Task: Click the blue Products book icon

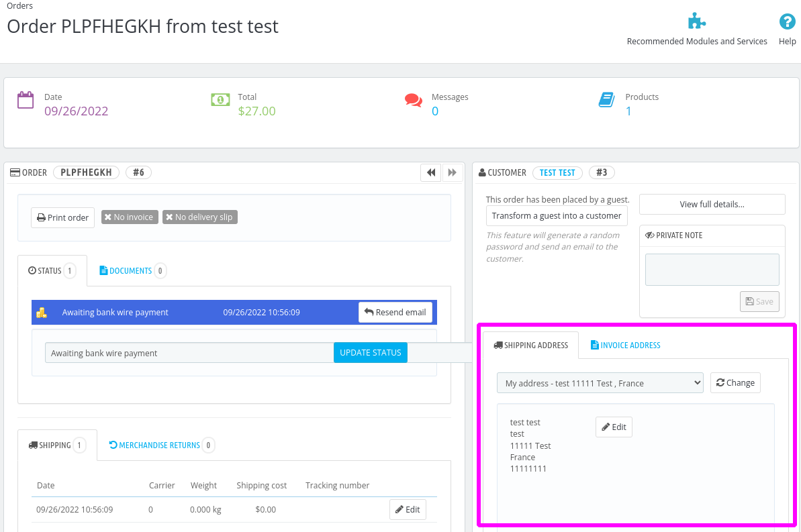Action: [x=606, y=100]
